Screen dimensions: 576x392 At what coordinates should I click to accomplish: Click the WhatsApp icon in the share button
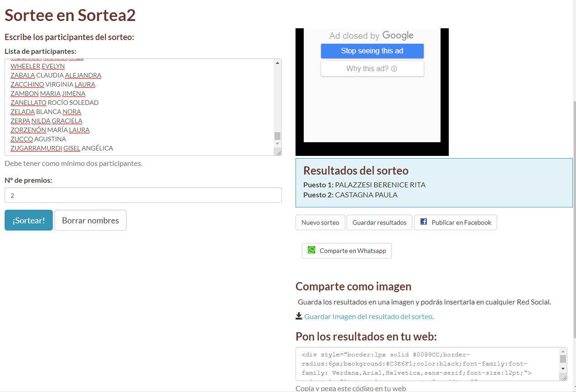click(x=311, y=250)
